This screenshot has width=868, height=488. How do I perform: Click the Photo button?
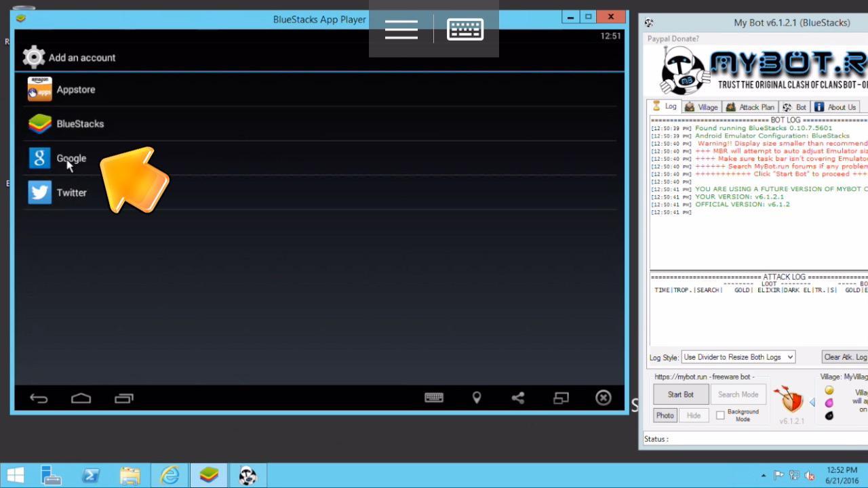[x=665, y=415]
